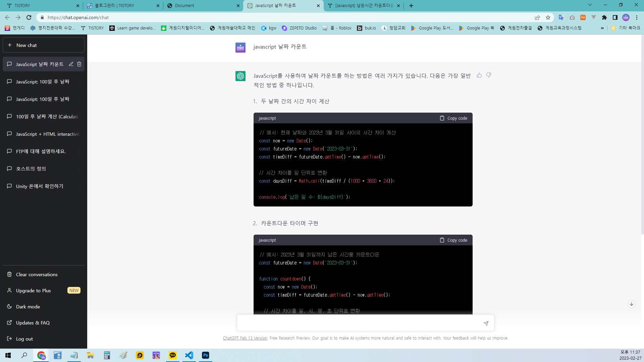
Task: Click the browser back arrow
Action: click(7, 17)
